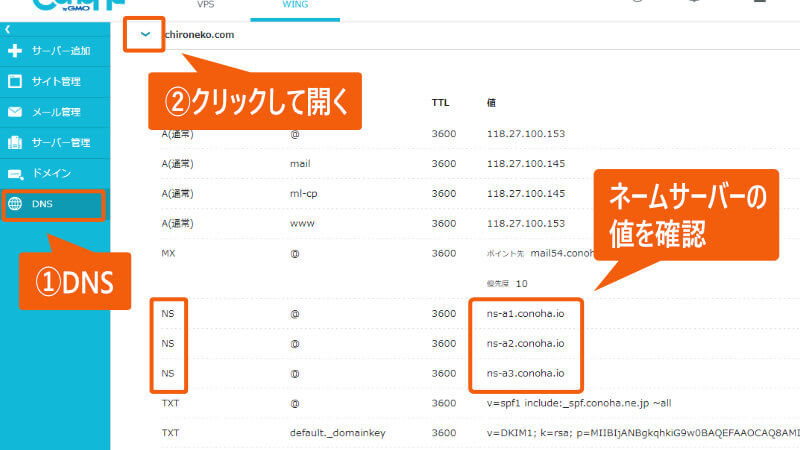Click the DNS globe icon

(15, 204)
